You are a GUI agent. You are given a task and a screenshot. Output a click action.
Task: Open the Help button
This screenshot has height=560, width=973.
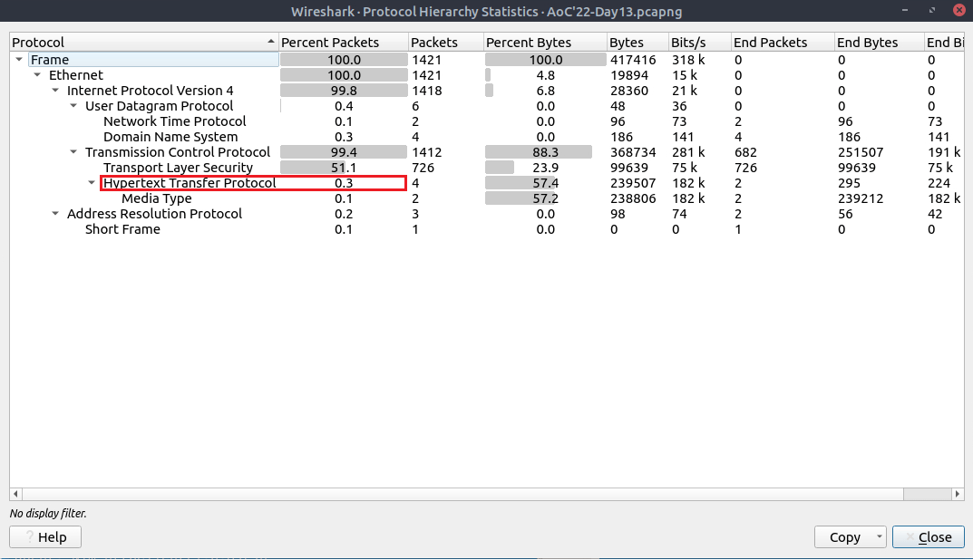coord(45,537)
